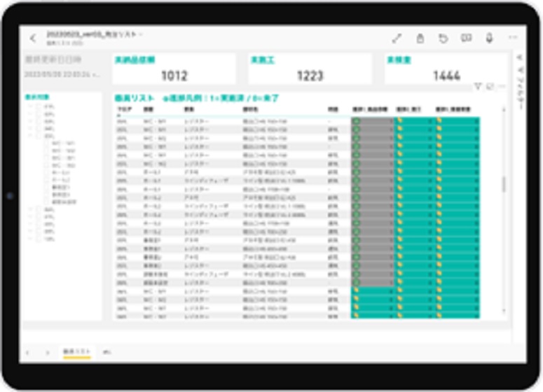
Task: Open the top toolbar more options ellipsis
Action: tap(512, 38)
